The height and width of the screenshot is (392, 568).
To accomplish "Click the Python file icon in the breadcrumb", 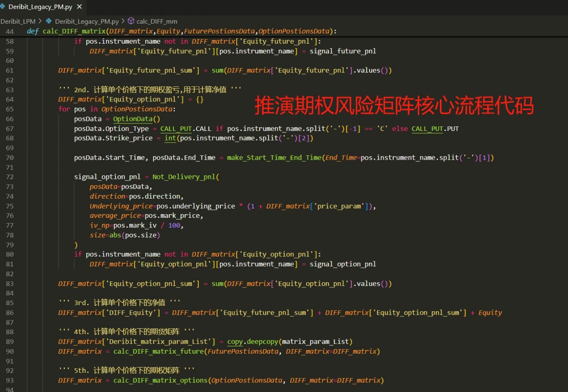I will point(49,21).
